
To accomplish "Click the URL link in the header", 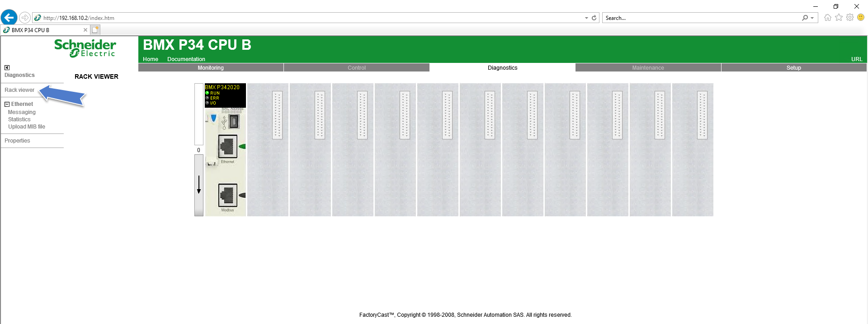I will coord(857,59).
